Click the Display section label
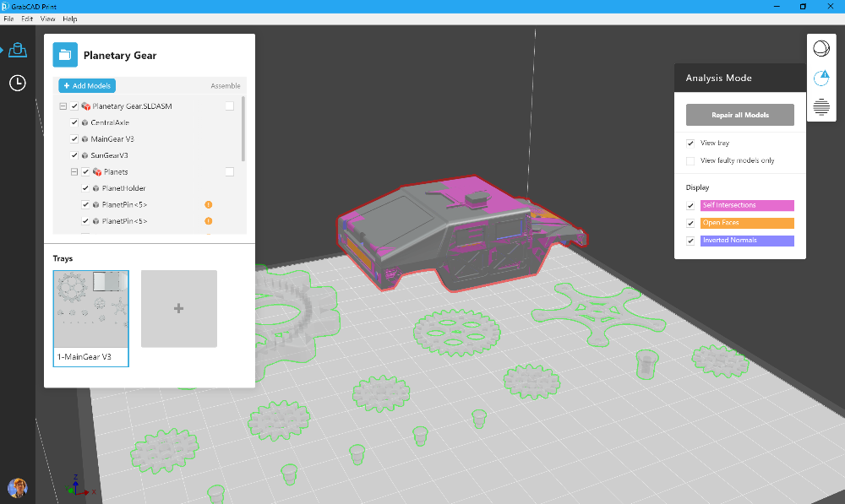Screen dimensions: 845x504 [697, 187]
